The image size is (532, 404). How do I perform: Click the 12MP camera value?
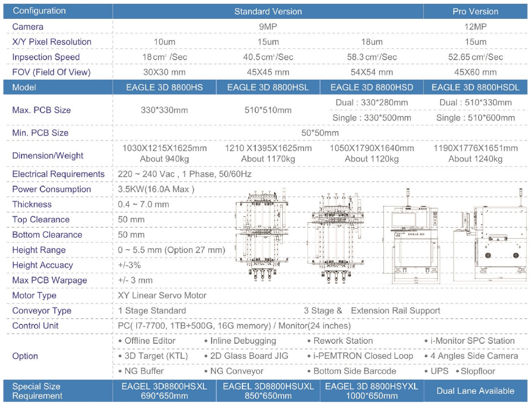[x=475, y=27]
